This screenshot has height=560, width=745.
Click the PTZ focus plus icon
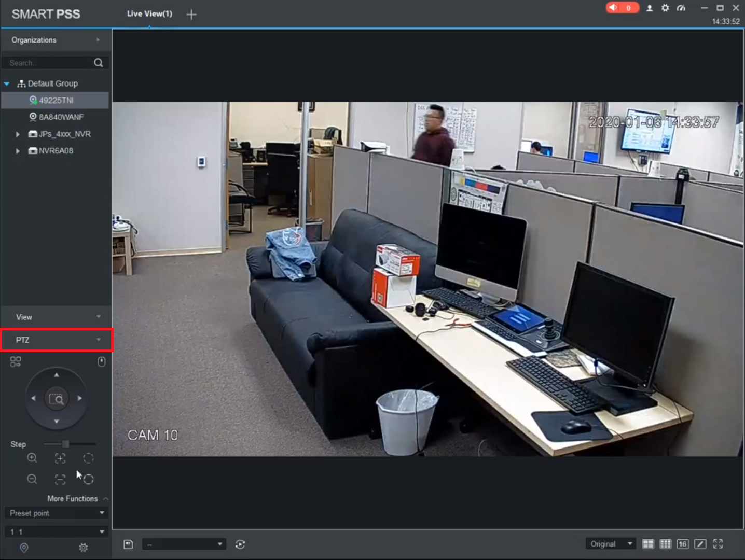tap(60, 458)
